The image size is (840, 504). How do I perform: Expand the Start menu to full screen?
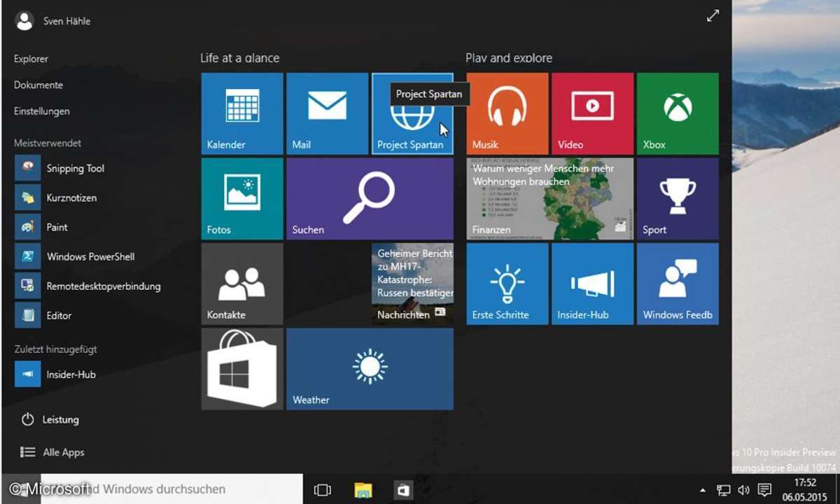coord(713,15)
